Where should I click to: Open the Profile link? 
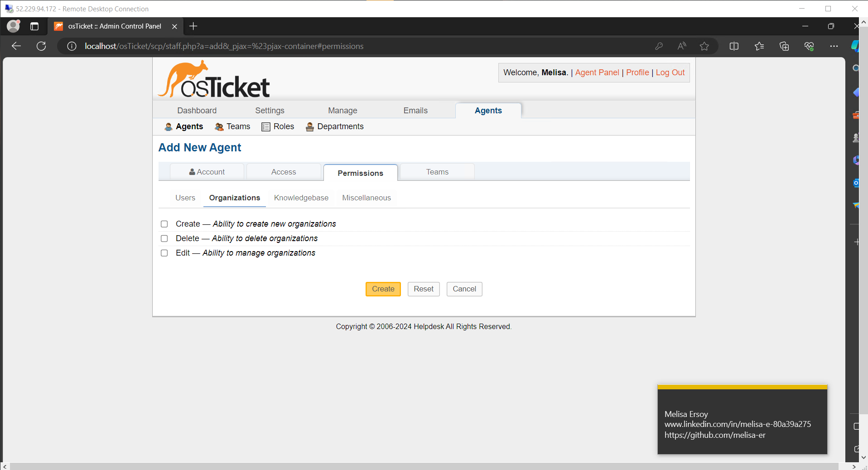tap(638, 73)
